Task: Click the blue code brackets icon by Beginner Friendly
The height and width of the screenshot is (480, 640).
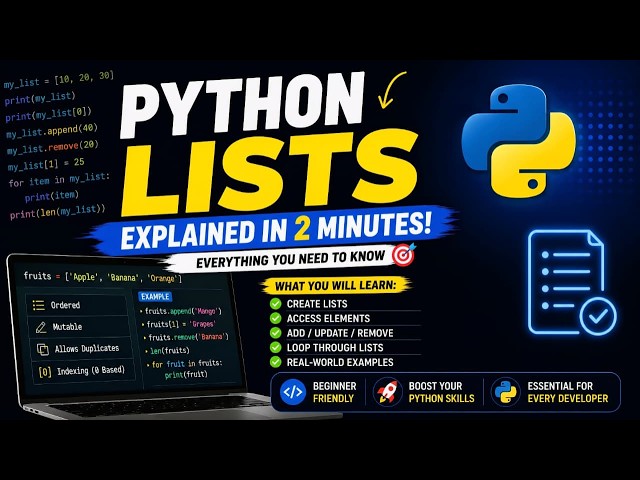Action: click(293, 392)
